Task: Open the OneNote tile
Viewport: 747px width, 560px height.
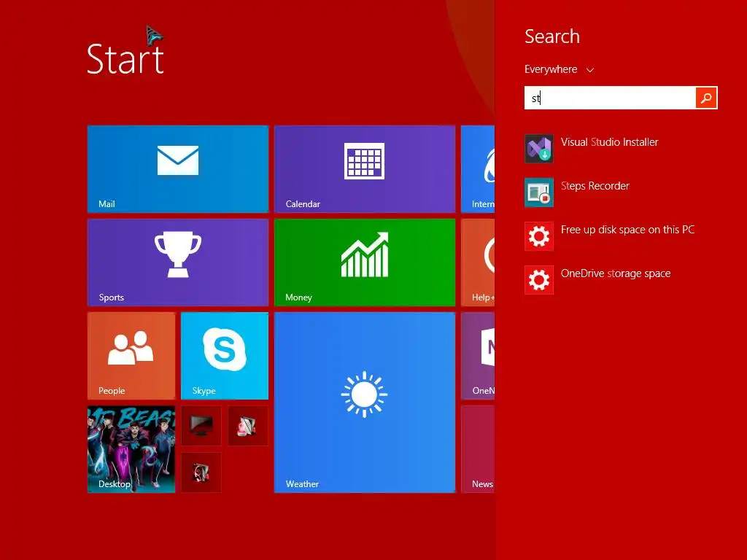Action: click(478, 355)
